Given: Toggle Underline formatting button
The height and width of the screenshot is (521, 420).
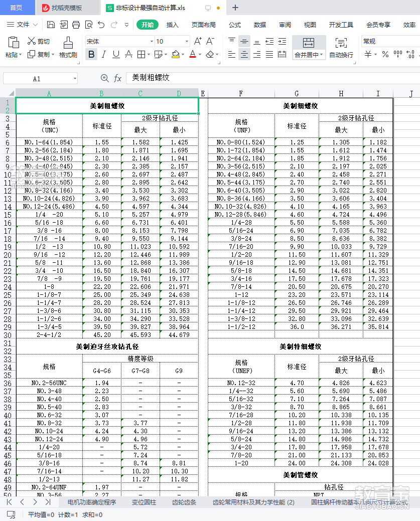Looking at the screenshot, I should [x=116, y=54].
